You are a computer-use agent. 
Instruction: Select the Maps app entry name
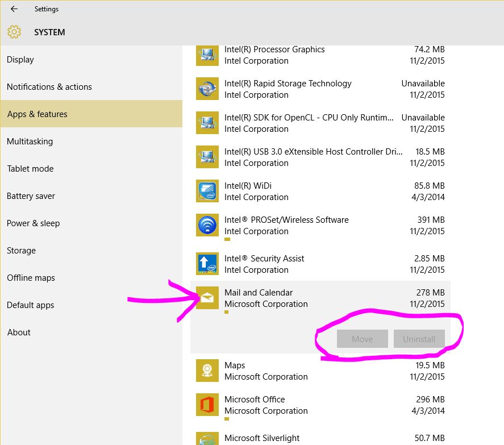[235, 365]
